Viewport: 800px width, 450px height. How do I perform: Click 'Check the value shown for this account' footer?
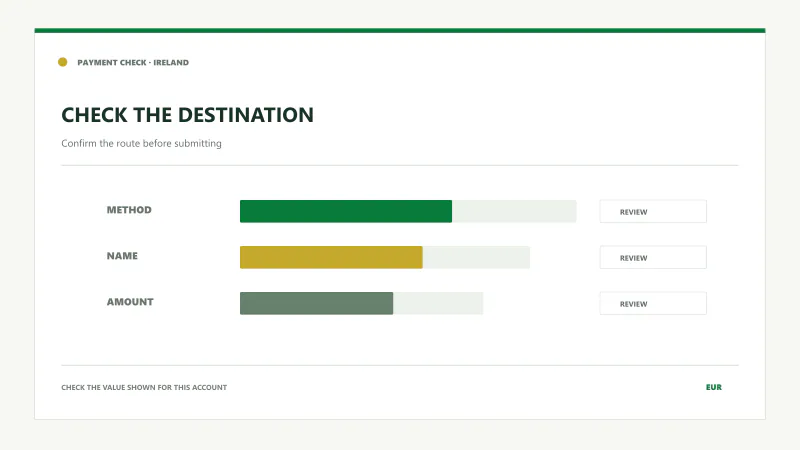tap(144, 387)
